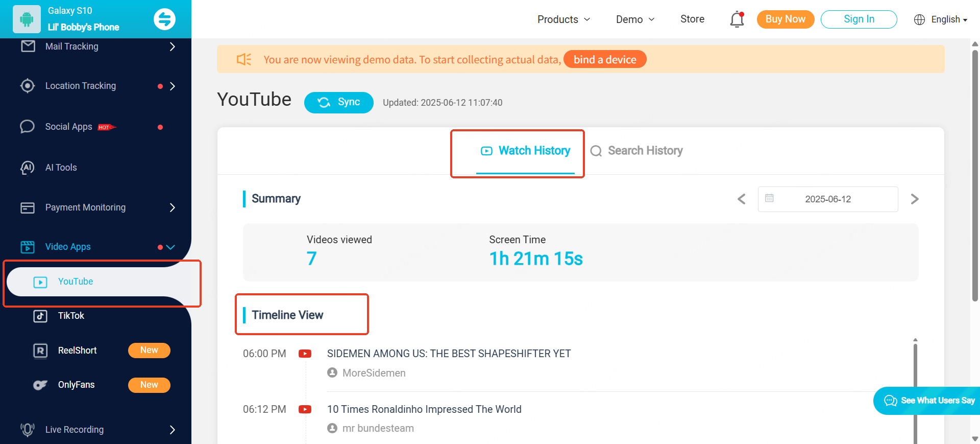Click the Search History magnifier icon
The width and height of the screenshot is (980, 444).
point(596,151)
